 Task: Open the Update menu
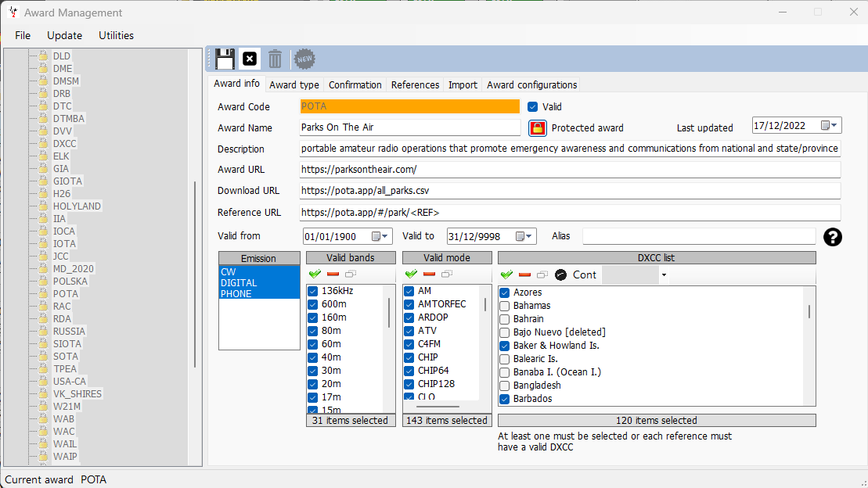click(x=65, y=35)
